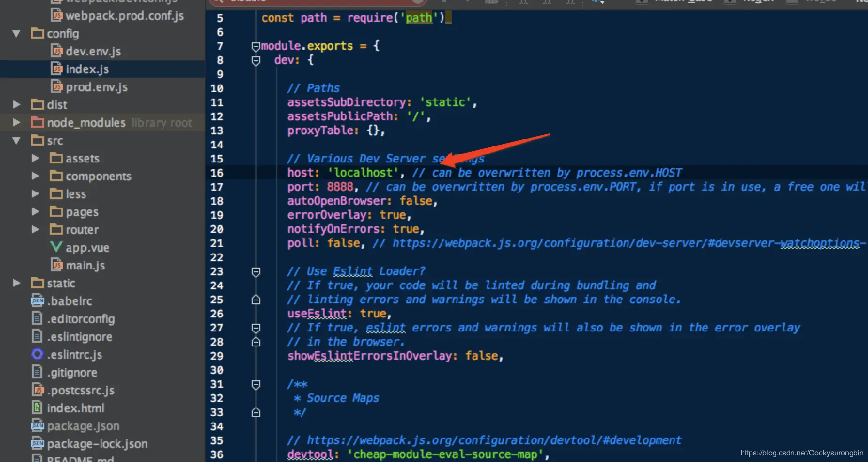Collapse the config folder arrow
The width and height of the screenshot is (868, 462).
16,33
